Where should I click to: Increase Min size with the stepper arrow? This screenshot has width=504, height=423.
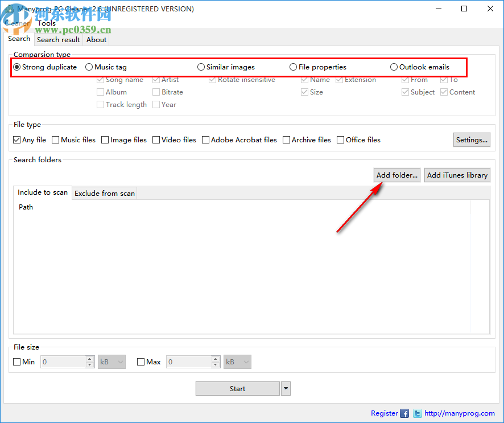point(89,359)
